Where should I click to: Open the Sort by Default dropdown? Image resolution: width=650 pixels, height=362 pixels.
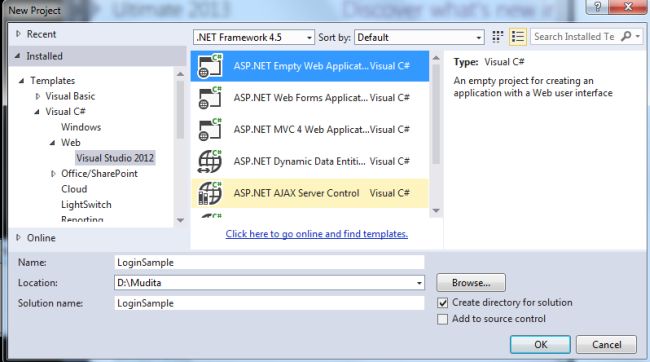click(419, 37)
